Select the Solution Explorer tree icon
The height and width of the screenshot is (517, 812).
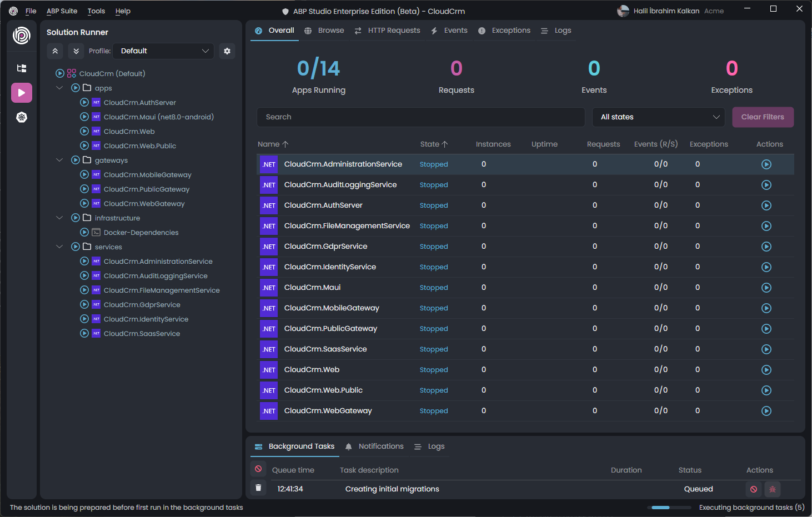(21, 68)
